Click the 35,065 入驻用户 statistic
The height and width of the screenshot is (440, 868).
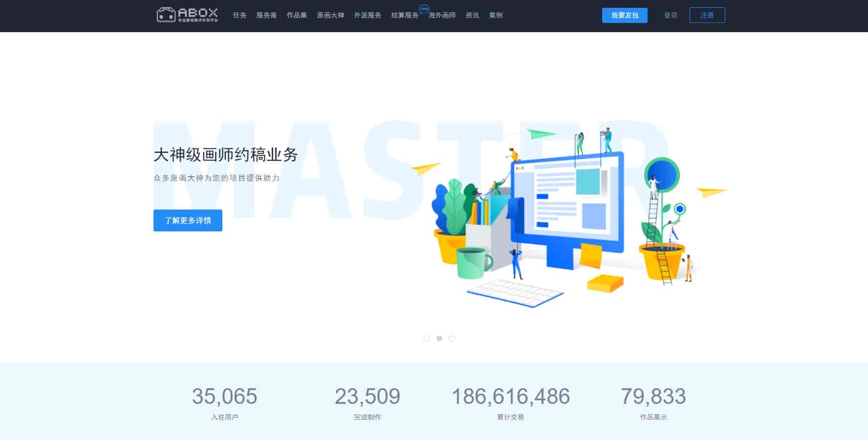(225, 403)
